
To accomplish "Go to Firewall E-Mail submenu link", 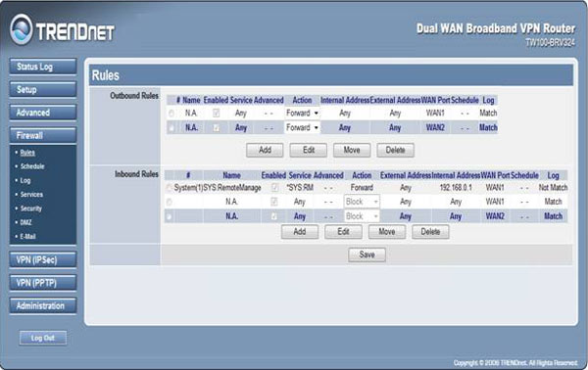I will tap(28, 236).
